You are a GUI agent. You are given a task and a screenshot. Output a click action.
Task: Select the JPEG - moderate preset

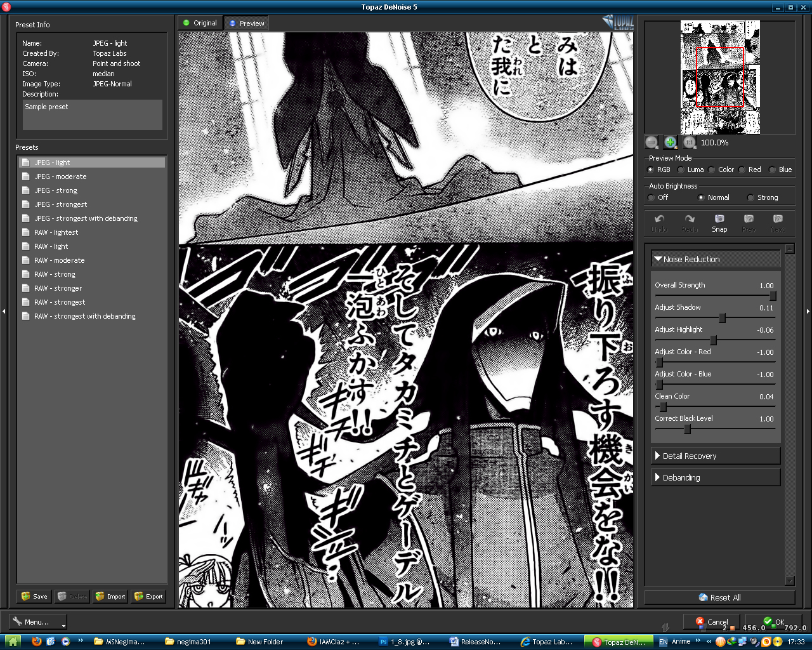pyautogui.click(x=92, y=176)
